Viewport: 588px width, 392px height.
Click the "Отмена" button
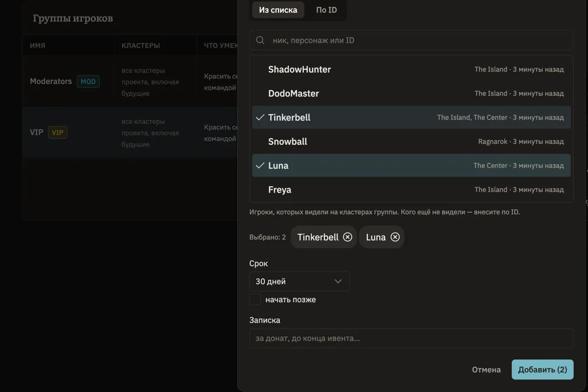[x=486, y=370]
